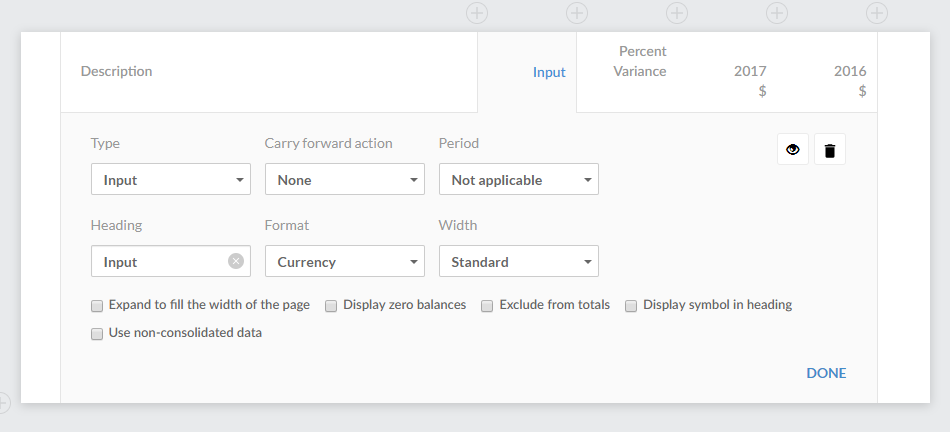Open the Period dropdown

click(x=518, y=180)
